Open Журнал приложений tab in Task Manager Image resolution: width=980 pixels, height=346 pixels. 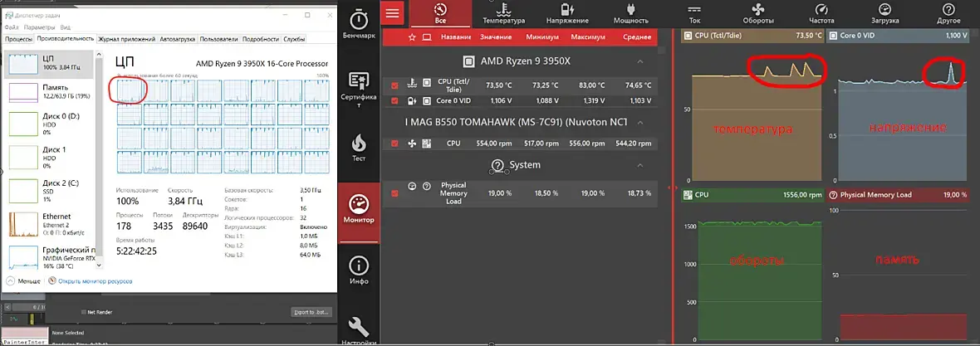(x=127, y=39)
